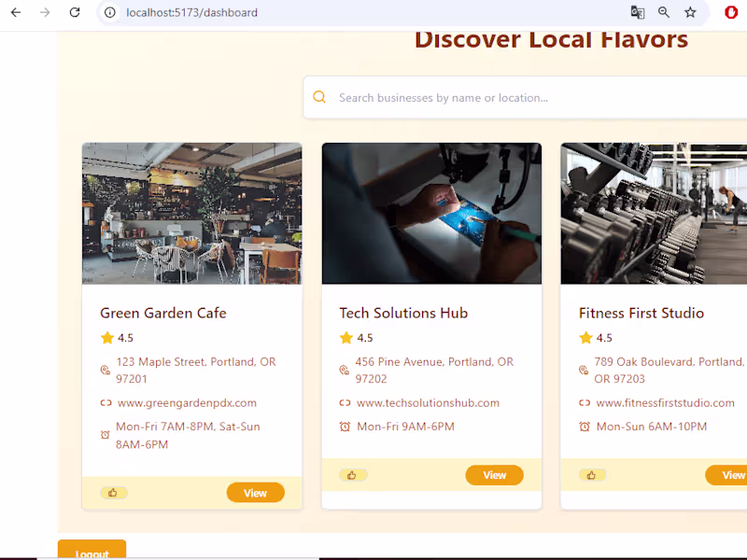Open Google Translate icon in the address bar

pyautogui.click(x=637, y=12)
